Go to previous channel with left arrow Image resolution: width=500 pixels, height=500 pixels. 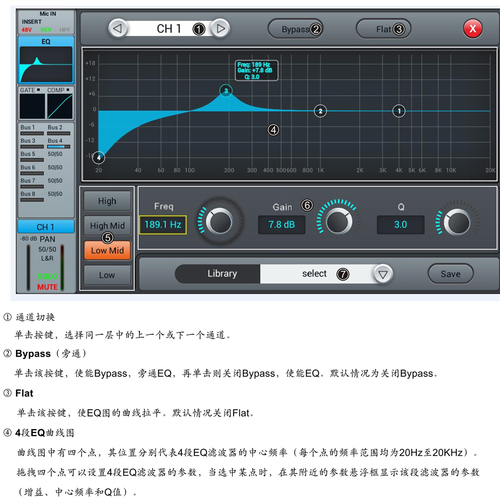[118, 29]
